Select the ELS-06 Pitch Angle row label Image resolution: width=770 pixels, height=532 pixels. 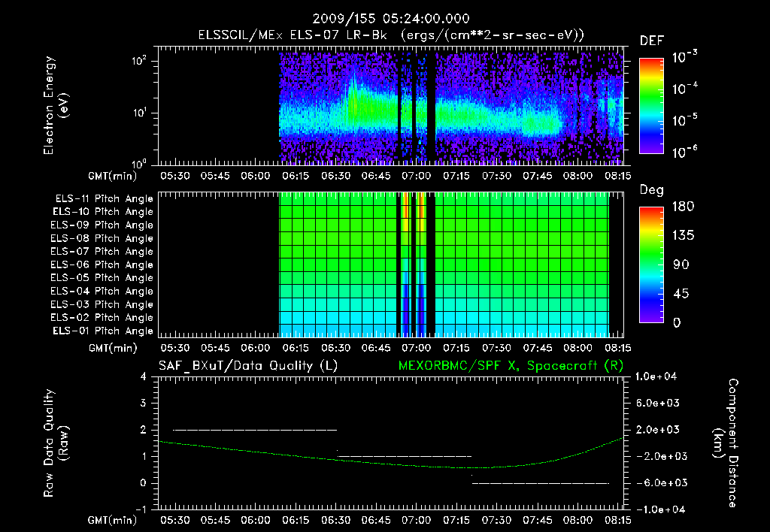click(102, 264)
